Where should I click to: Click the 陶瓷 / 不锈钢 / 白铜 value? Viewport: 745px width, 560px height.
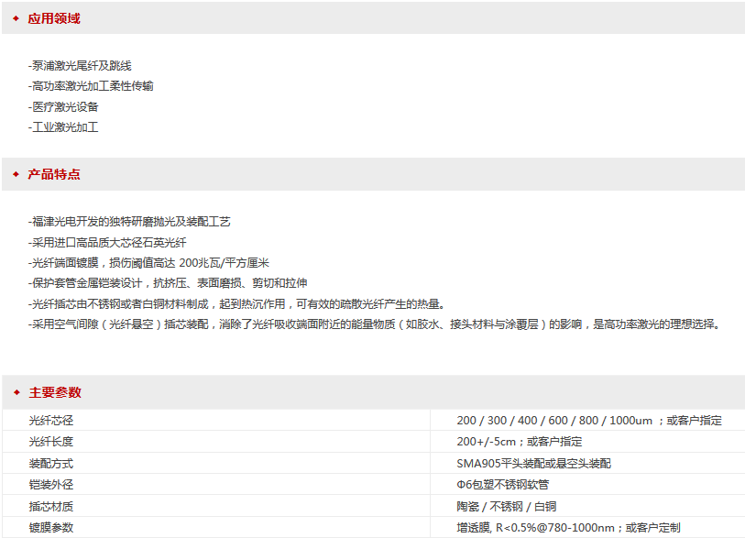click(507, 507)
